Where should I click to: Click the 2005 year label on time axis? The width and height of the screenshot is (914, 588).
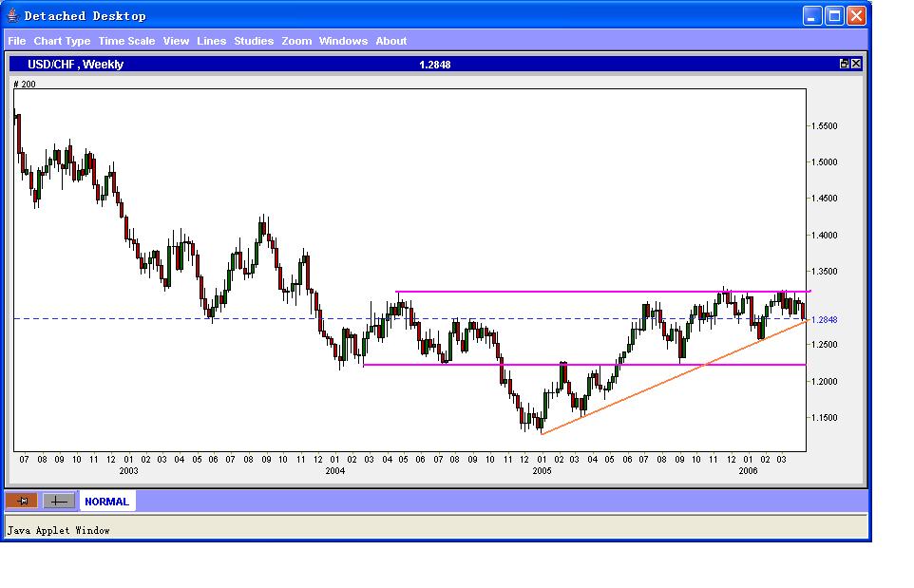[542, 471]
